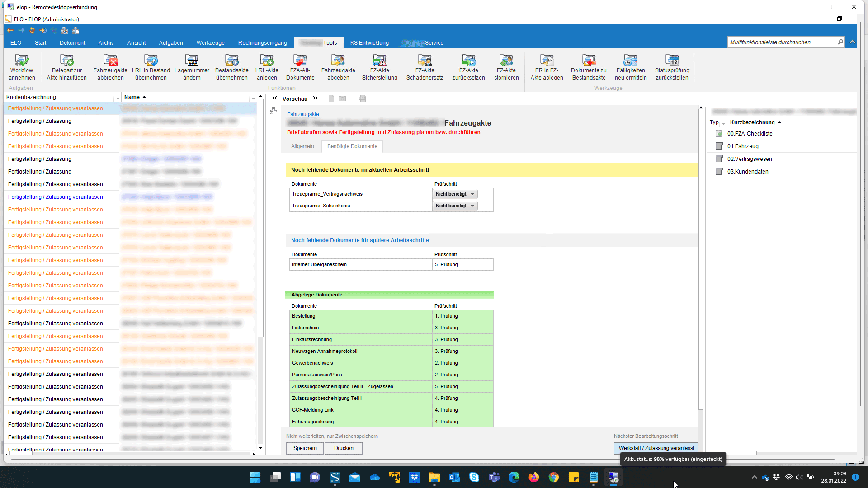Click the camera icon in preview toolbar
This screenshot has width=868, height=488.
point(342,99)
